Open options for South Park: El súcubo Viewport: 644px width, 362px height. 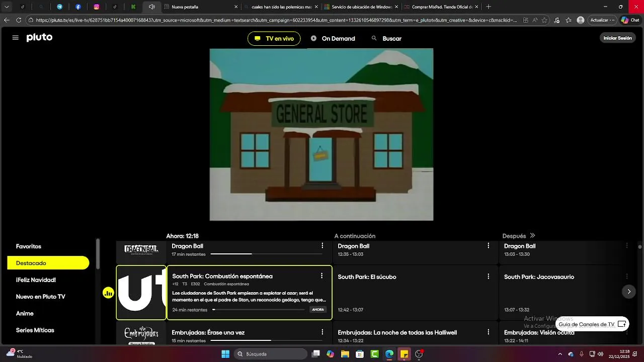[488, 277]
